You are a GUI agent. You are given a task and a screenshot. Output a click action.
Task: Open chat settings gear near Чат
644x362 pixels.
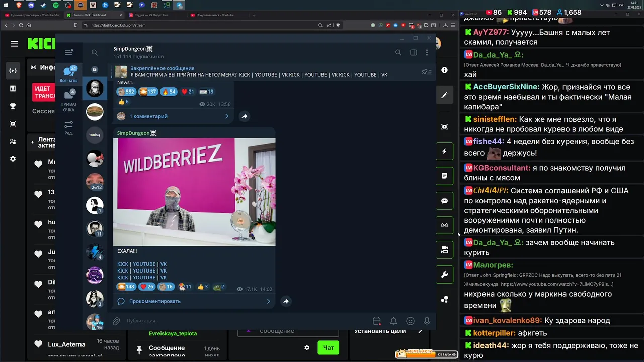(x=307, y=347)
